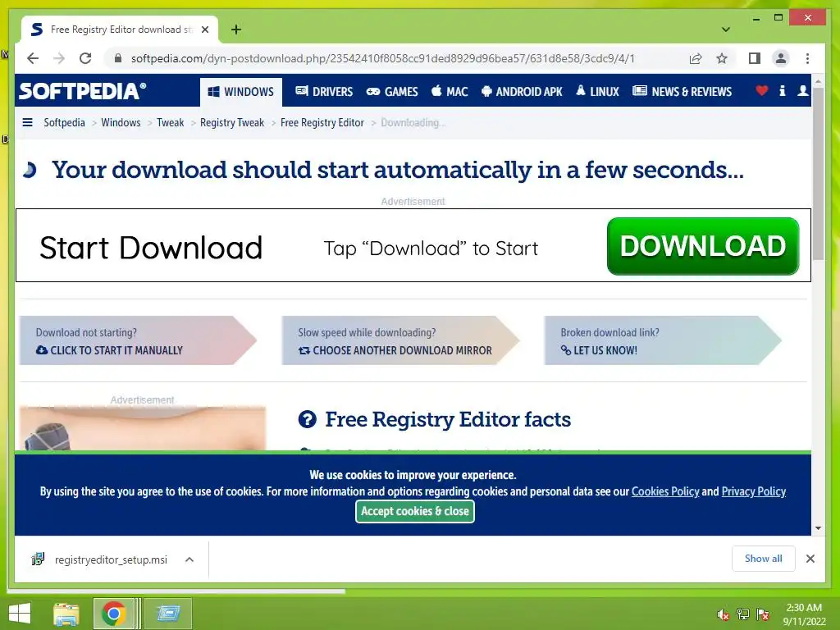Viewport: 840px width, 630px height.
Task: Open the Android APK section
Action: point(522,92)
